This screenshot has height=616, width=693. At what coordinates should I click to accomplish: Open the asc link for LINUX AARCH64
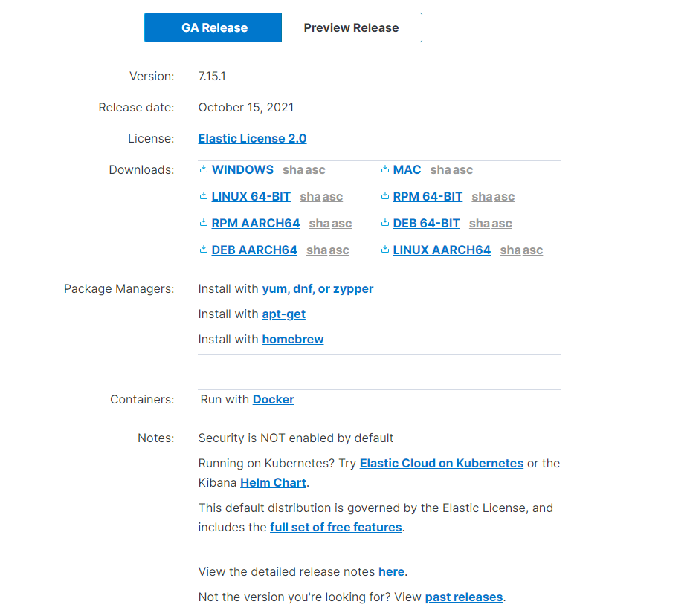532,250
